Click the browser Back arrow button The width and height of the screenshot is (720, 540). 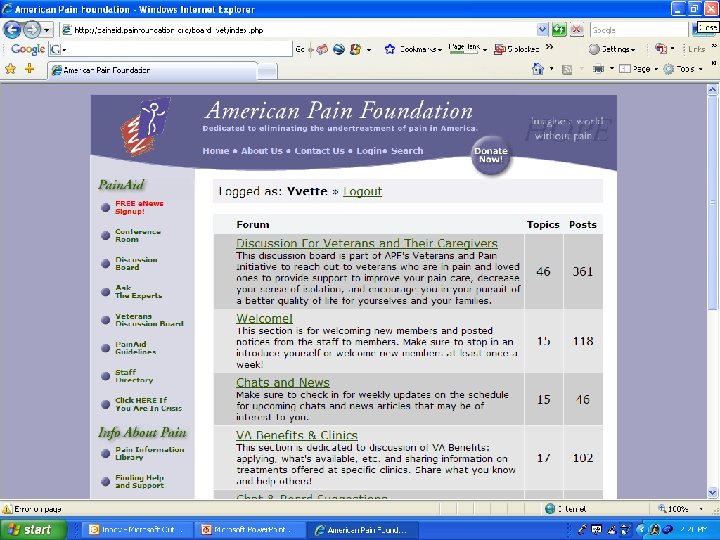(12, 30)
